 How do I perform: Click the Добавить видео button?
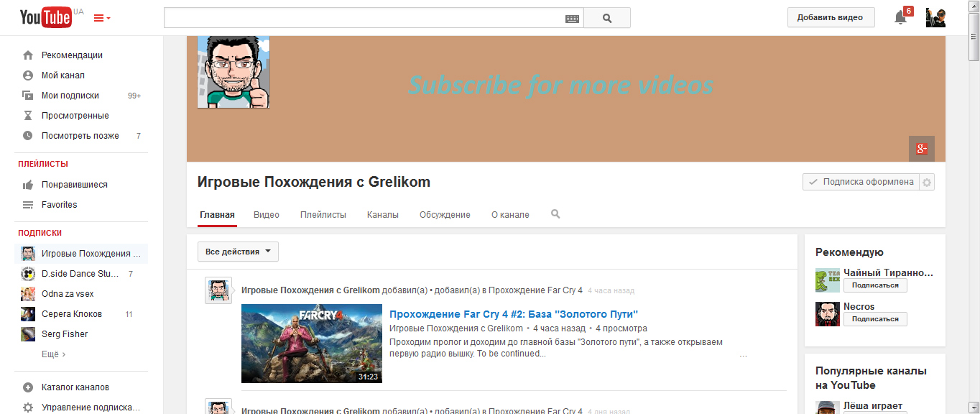pos(831,17)
